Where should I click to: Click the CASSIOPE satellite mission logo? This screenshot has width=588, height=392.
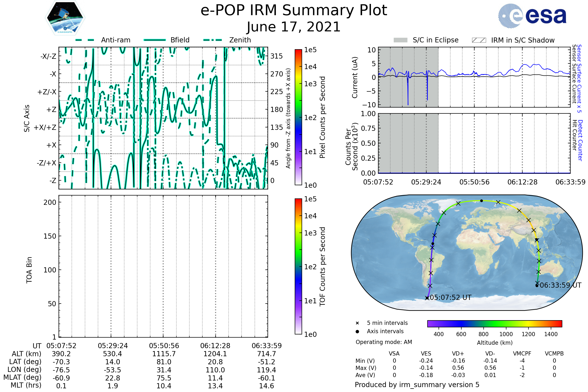coord(65,18)
